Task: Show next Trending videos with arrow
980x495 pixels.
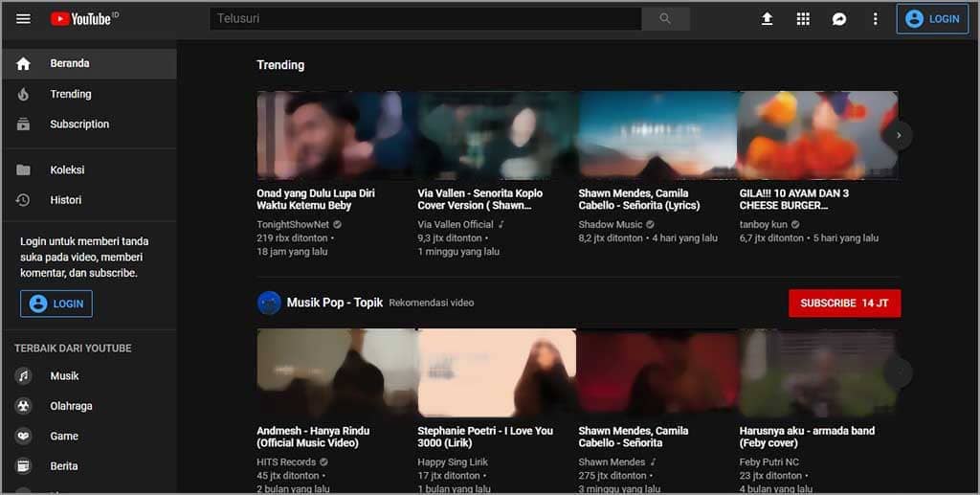Action: 899,135
